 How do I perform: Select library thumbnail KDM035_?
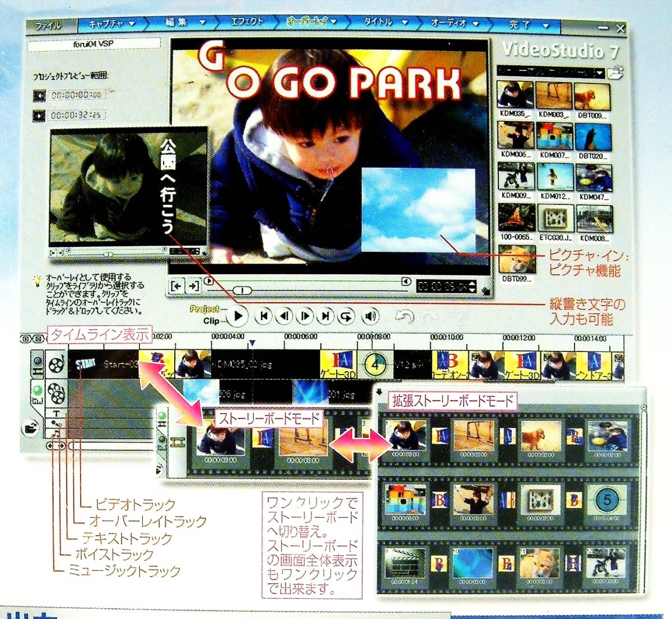pos(515,96)
